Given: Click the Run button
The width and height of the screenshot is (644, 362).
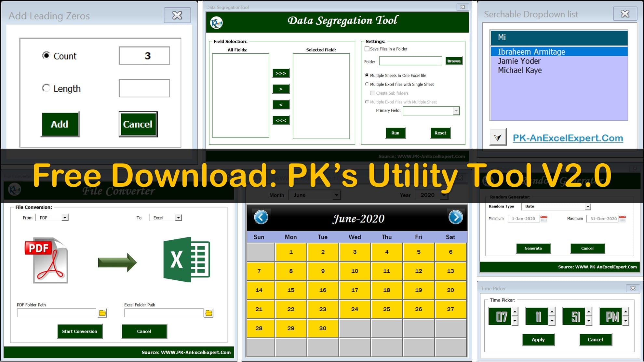Looking at the screenshot, I should [x=395, y=133].
